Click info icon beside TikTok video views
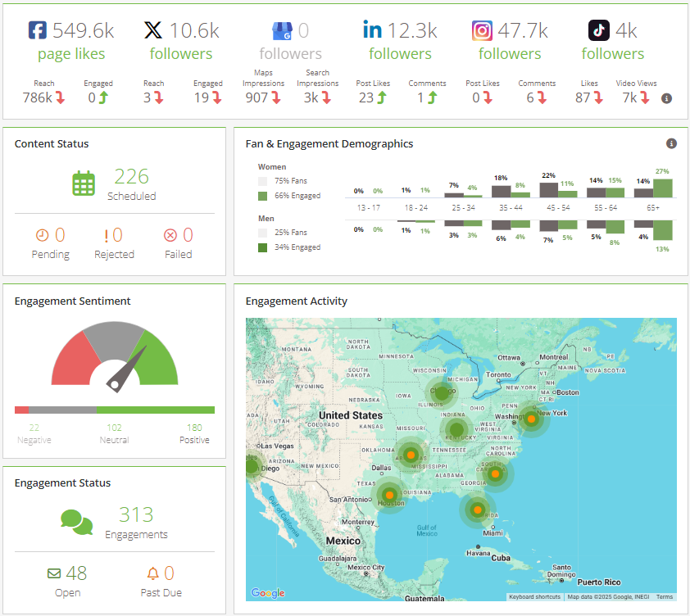 [x=666, y=98]
